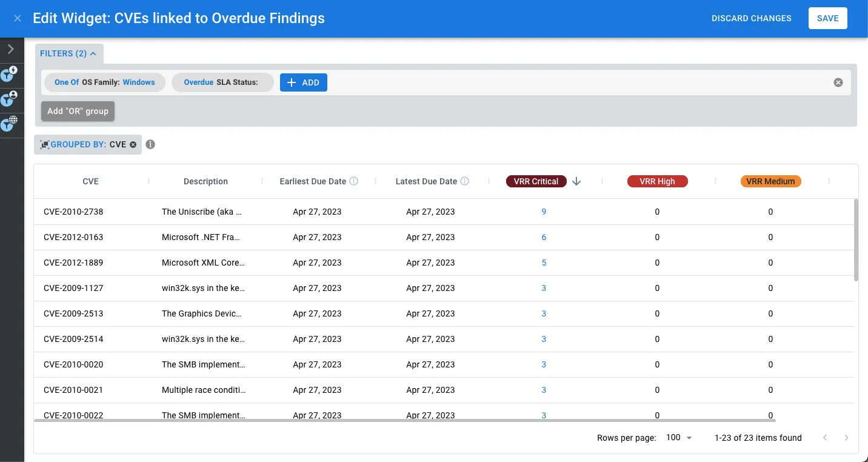Open VRR Critical count 9 for CVE-2010-2738
Image resolution: width=868 pixels, height=462 pixels.
click(x=544, y=212)
